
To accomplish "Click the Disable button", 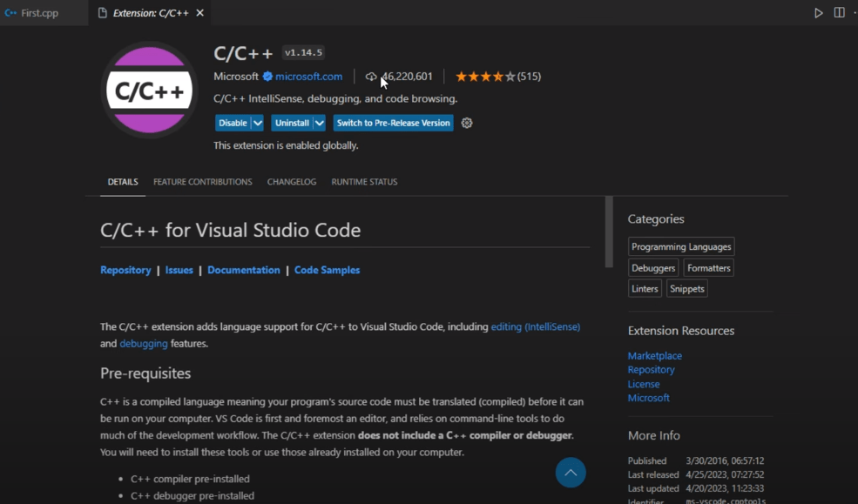I will pyautogui.click(x=233, y=123).
